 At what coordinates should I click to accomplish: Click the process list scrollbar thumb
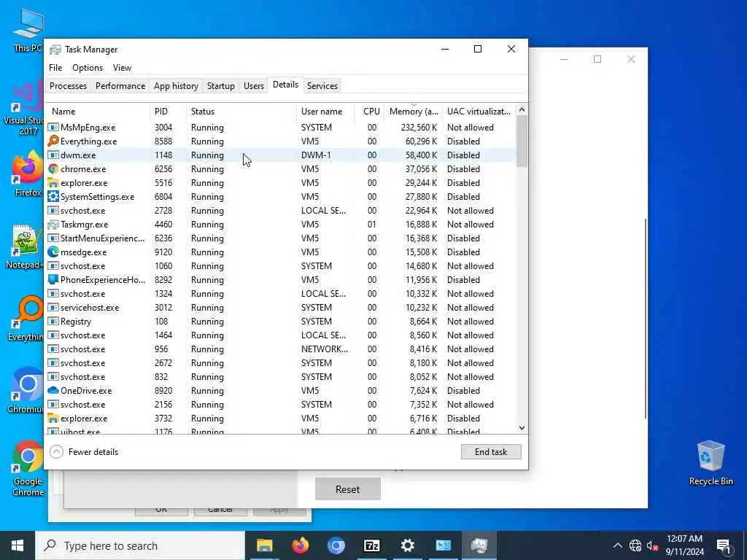coord(522,141)
